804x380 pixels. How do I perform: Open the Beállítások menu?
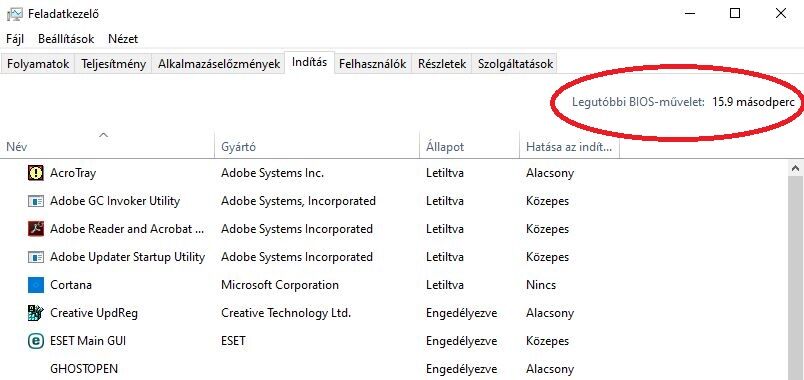(x=66, y=39)
